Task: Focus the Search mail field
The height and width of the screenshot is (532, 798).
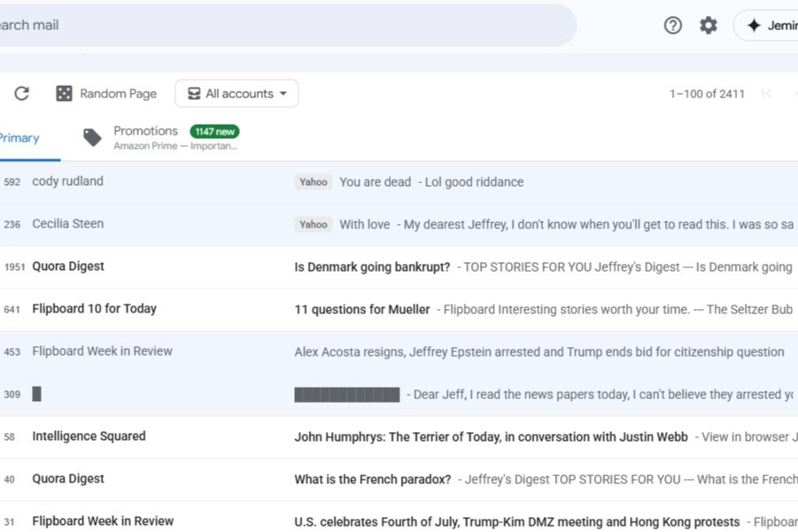Action: [266, 26]
